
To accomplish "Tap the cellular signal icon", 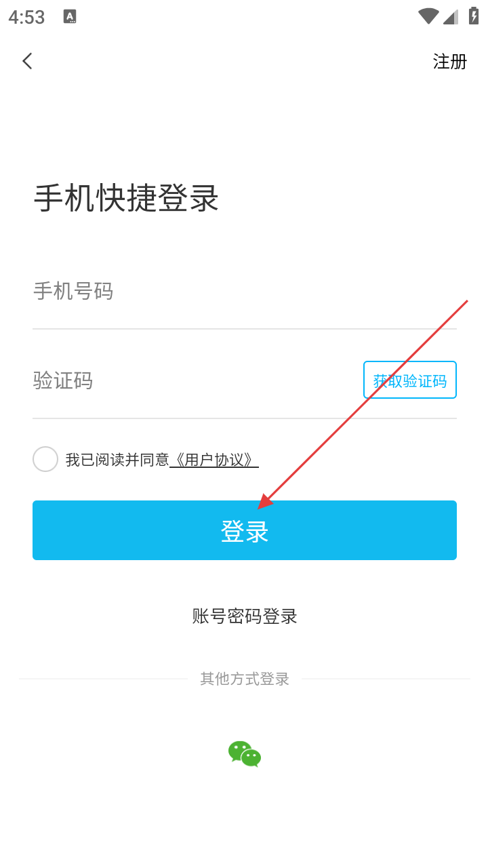I will 451,17.
